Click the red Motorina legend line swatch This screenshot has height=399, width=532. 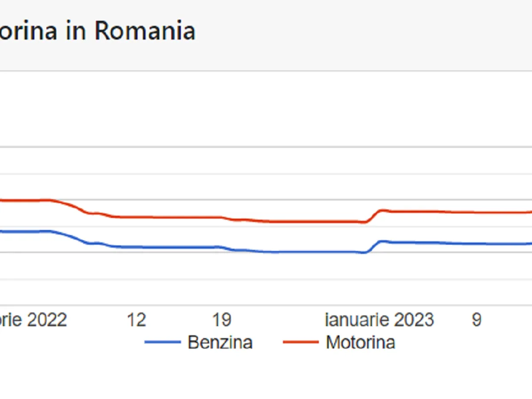[x=301, y=342]
